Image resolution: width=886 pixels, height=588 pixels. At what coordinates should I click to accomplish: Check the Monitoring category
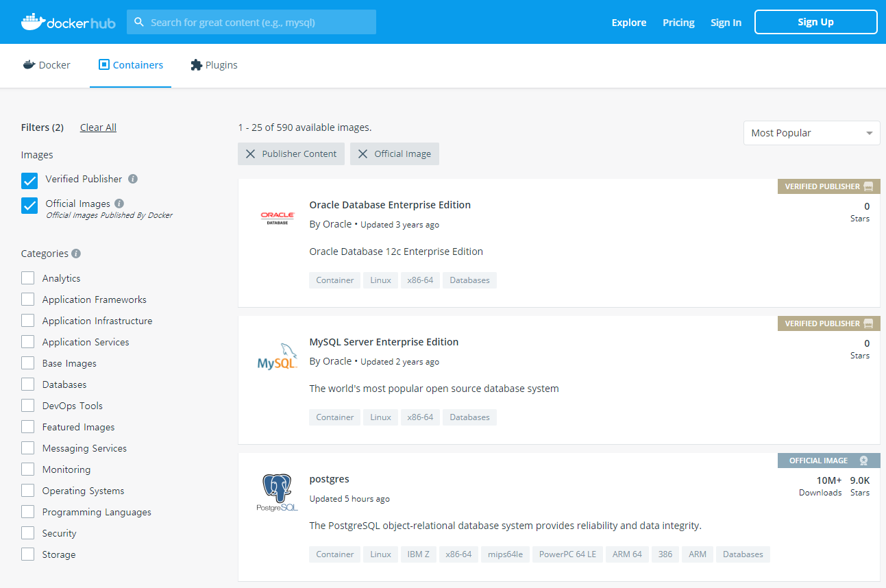click(27, 469)
